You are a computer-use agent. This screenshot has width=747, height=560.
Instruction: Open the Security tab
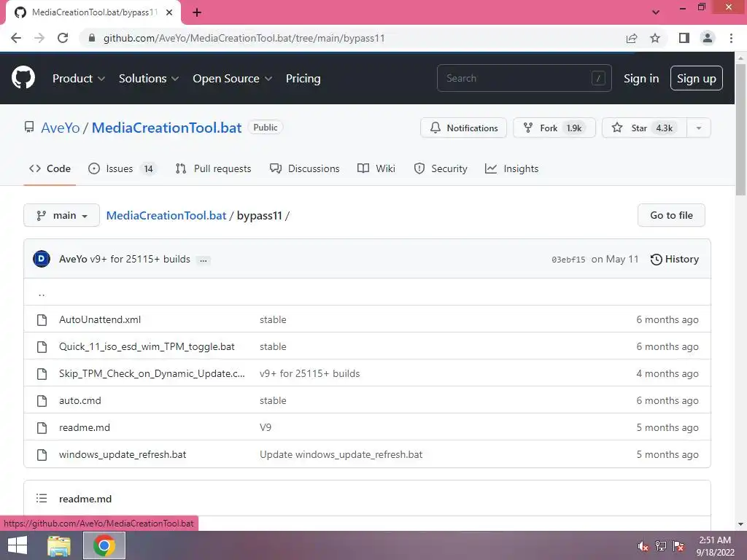(x=441, y=168)
